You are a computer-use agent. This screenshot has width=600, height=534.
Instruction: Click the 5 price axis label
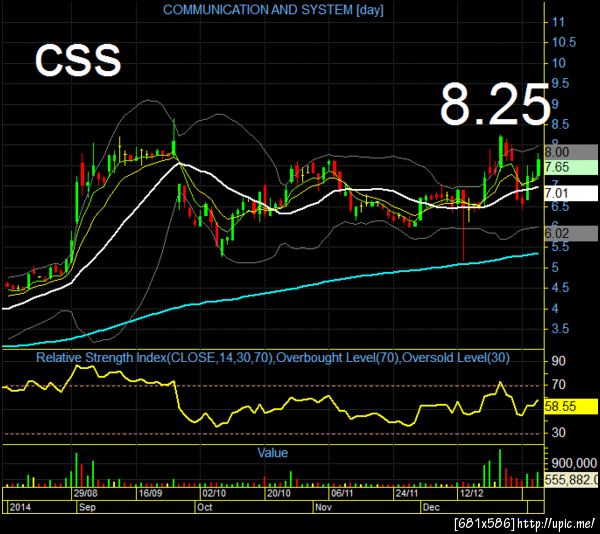point(555,267)
